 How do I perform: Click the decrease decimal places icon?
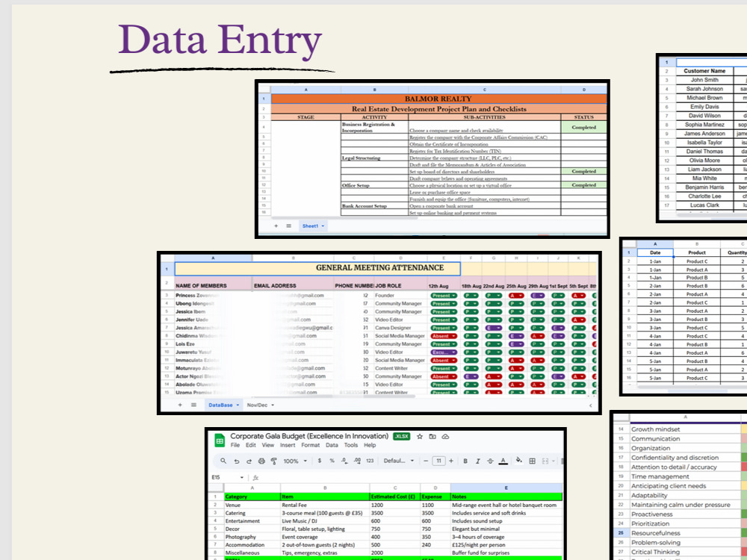point(344,461)
